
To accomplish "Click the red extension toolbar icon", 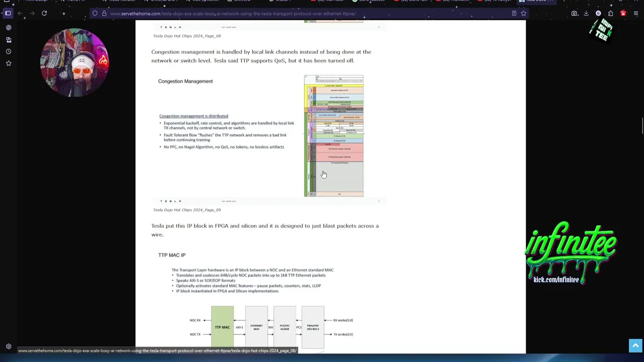I will (x=623, y=14).
